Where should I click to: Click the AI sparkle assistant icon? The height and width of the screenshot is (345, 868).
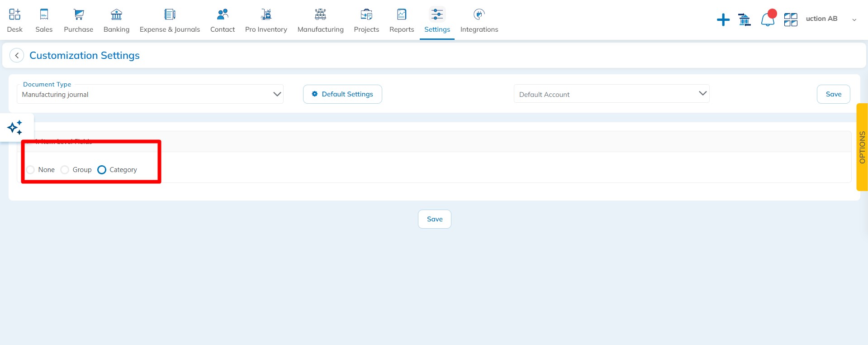[15, 128]
